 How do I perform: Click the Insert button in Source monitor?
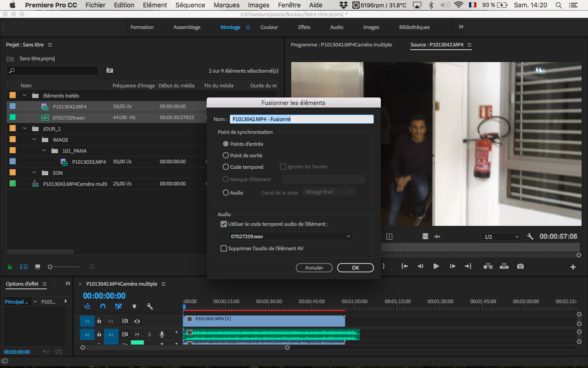(488, 266)
